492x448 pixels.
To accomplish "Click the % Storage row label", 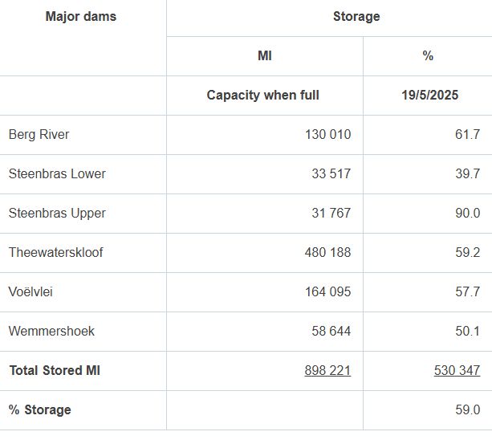I will [x=40, y=410].
